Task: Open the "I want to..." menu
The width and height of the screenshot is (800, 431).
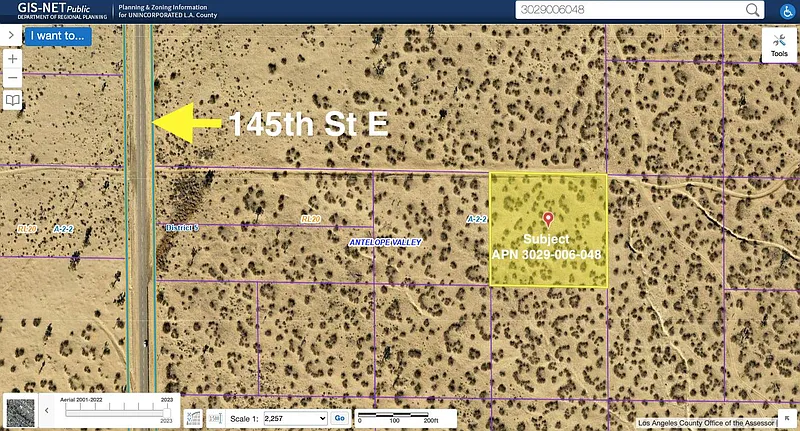Action: click(x=58, y=36)
